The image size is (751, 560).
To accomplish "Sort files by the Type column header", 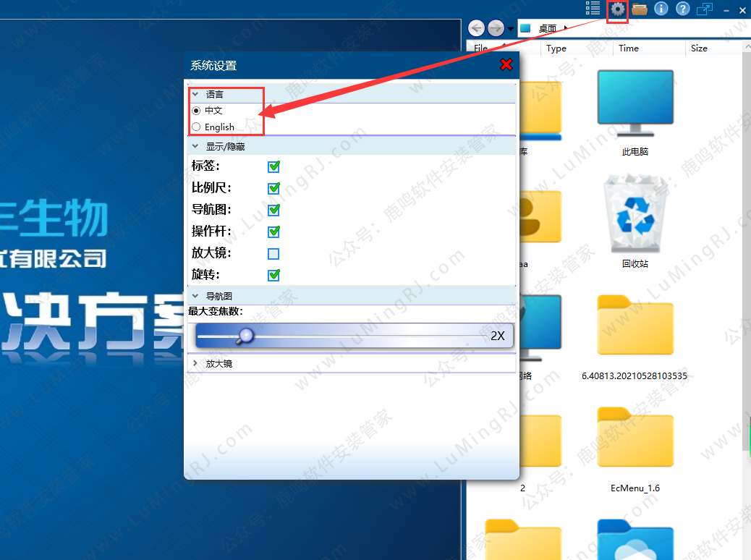I will [556, 48].
